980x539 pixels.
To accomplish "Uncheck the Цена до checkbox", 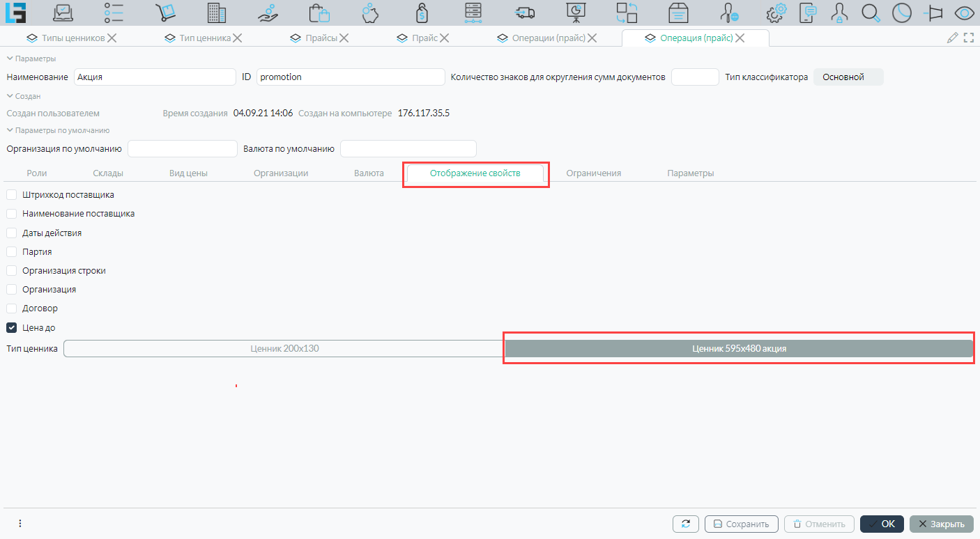I will click(12, 327).
